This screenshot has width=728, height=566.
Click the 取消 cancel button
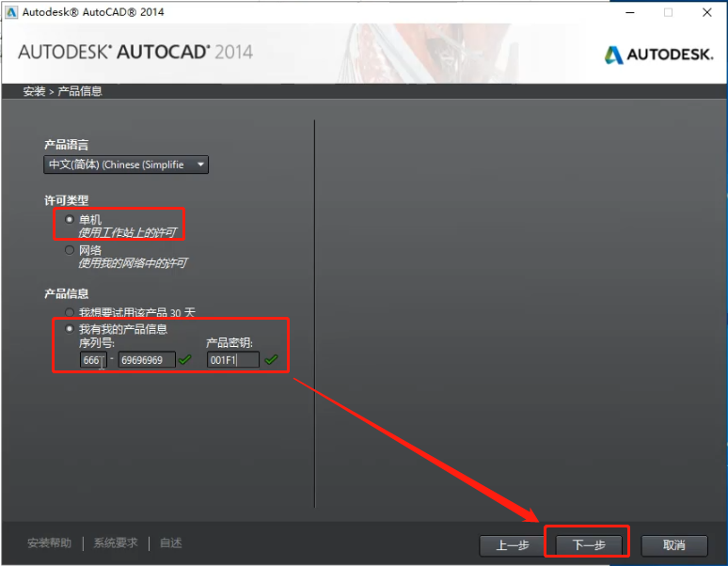point(674,545)
